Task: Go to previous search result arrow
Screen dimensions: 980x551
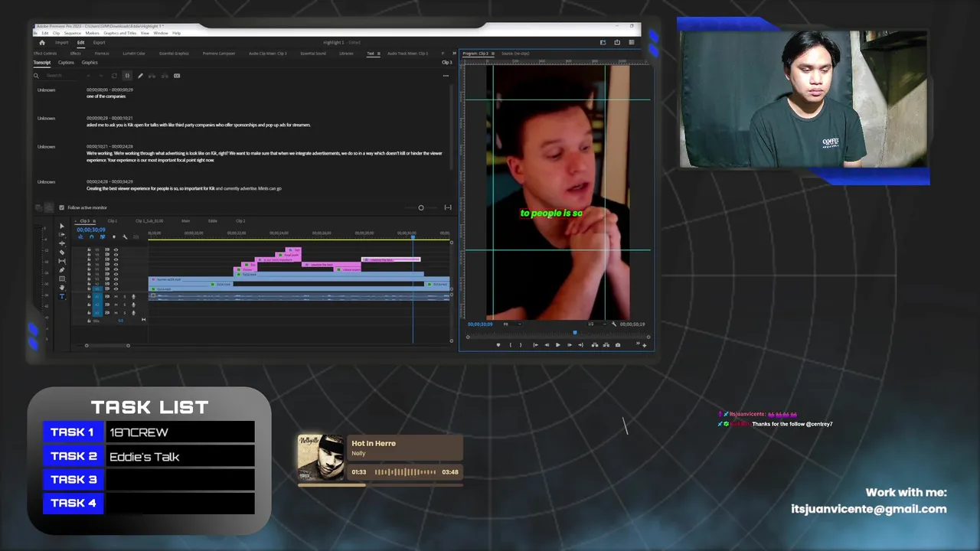Action: coord(88,76)
